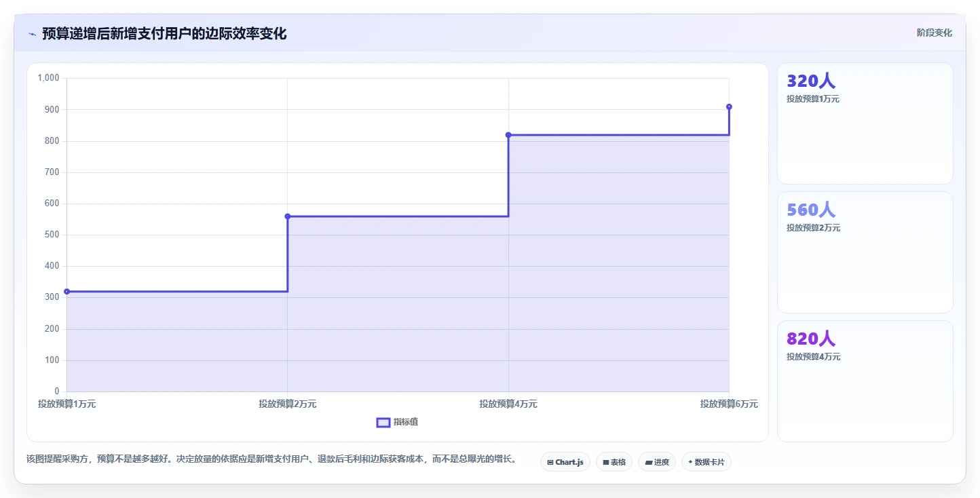Click the data point at 投放预算4万元
Screen dimensions: 980x498
point(508,135)
